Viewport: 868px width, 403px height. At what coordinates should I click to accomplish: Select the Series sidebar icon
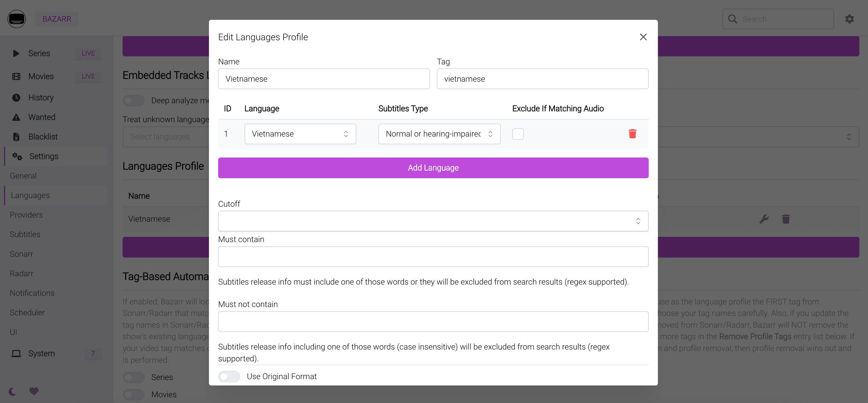tap(16, 53)
